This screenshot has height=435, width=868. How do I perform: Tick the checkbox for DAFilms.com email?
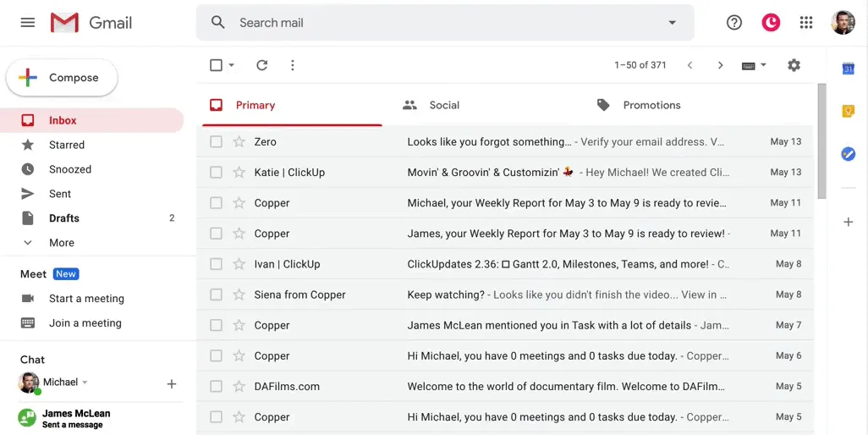click(x=216, y=386)
